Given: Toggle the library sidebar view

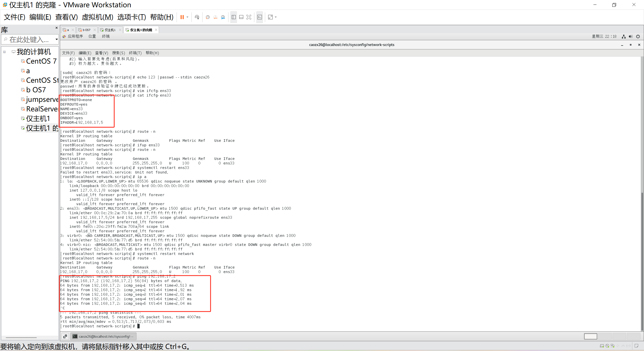Looking at the screenshot, I should pos(234,17).
